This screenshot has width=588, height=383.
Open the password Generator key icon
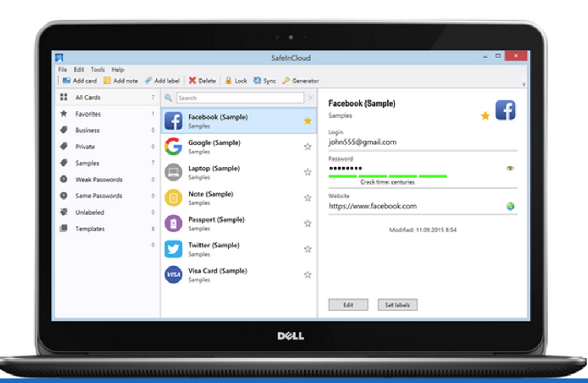pyautogui.click(x=286, y=81)
